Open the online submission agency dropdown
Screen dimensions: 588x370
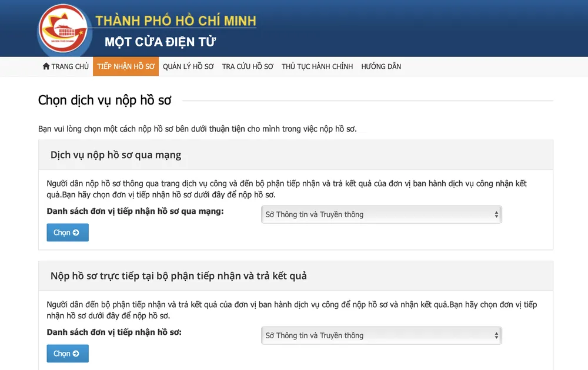(x=381, y=214)
